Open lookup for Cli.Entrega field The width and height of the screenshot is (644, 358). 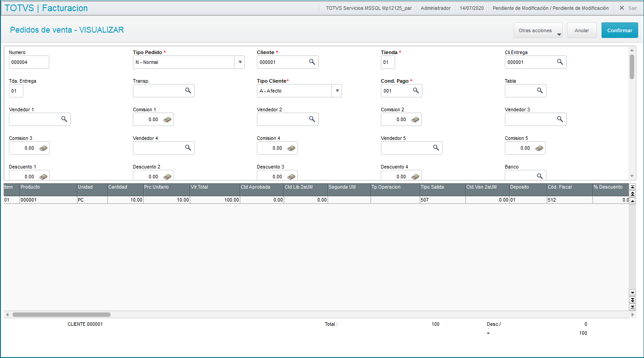click(x=560, y=62)
